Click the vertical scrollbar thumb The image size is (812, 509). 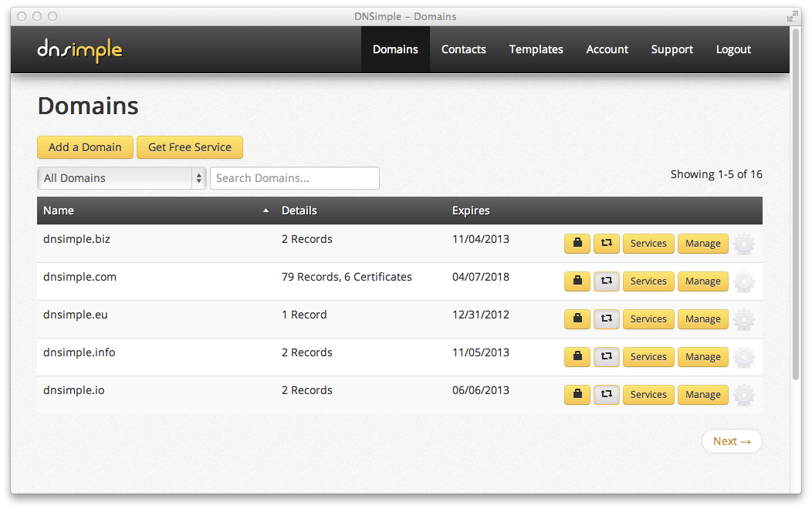(796, 204)
